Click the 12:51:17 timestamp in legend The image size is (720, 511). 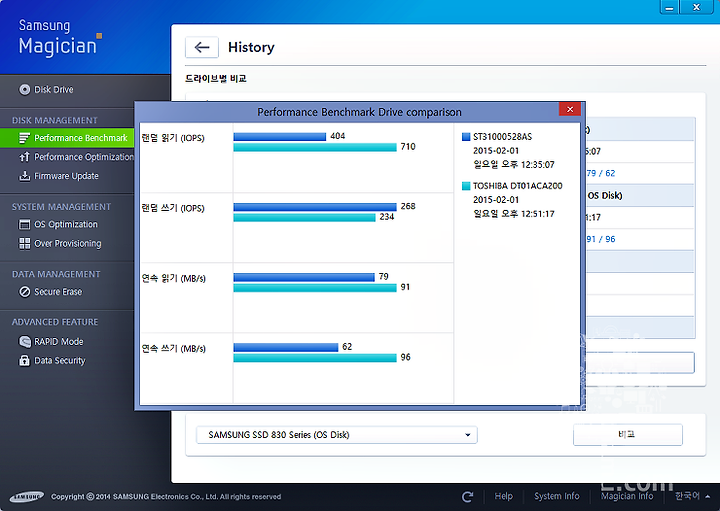click(537, 213)
